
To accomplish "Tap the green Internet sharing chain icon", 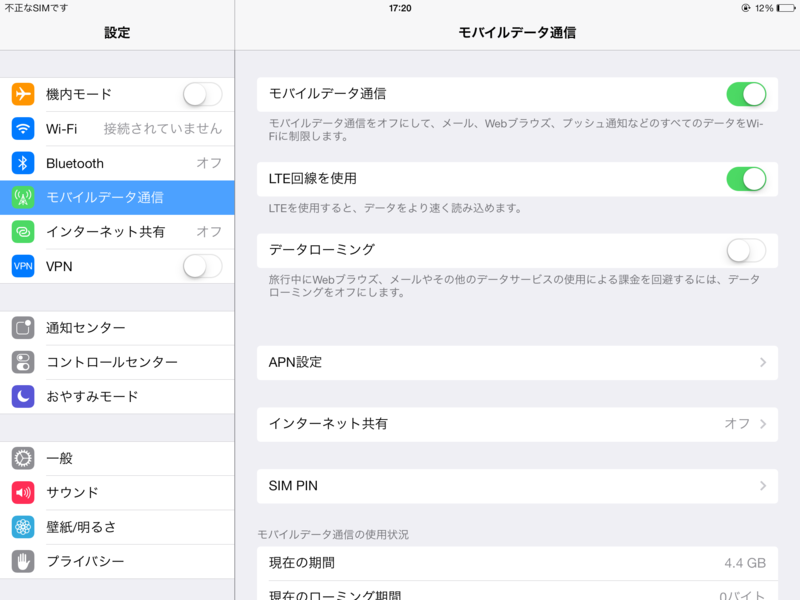I will click(x=23, y=232).
